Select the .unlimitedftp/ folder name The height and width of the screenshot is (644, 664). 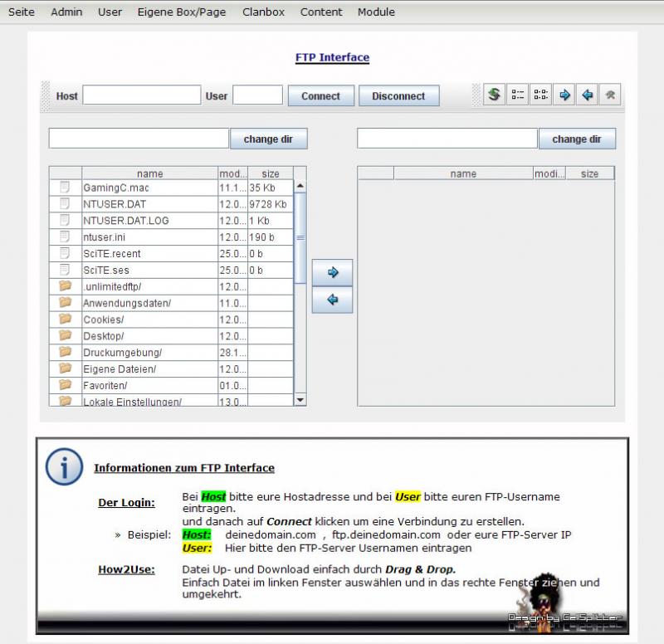(112, 287)
